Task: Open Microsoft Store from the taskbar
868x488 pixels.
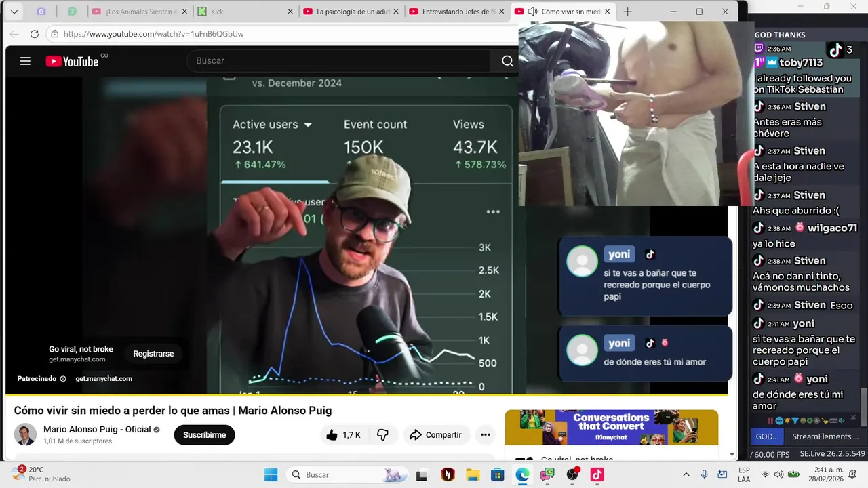Action: [x=498, y=474]
